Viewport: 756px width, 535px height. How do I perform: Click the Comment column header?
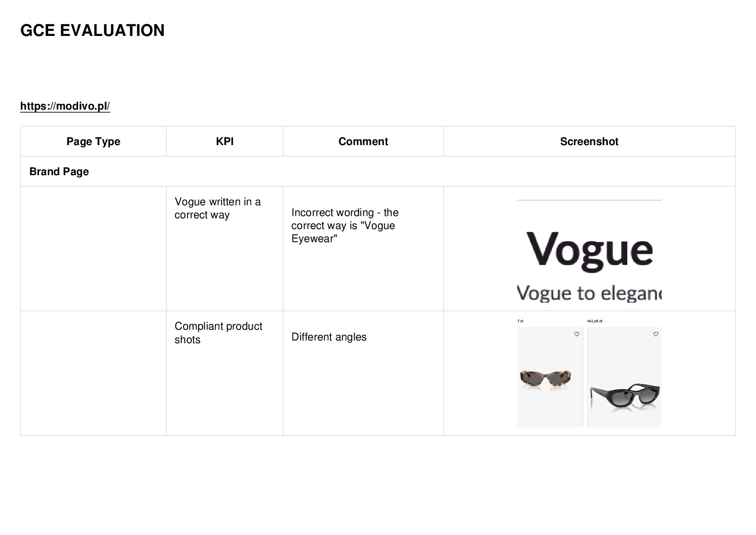tap(363, 141)
